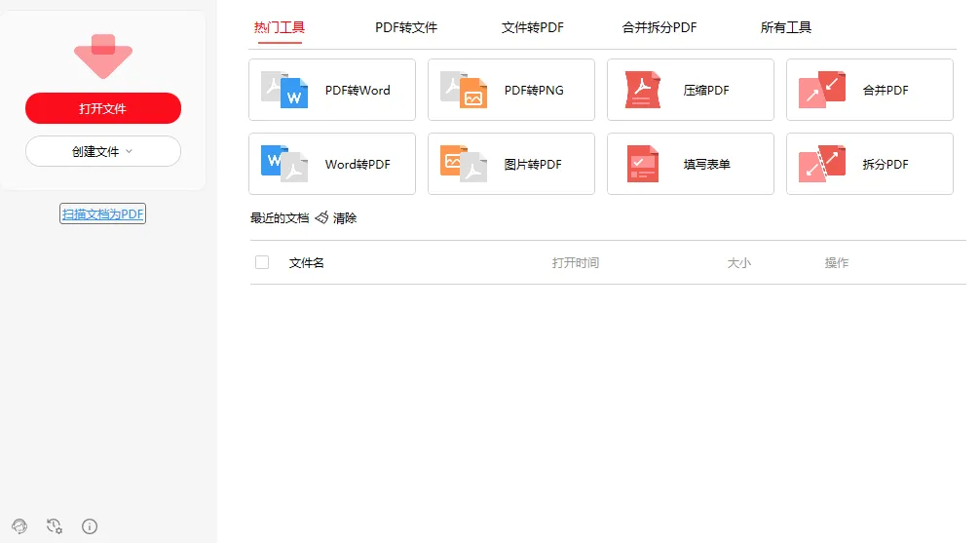
Task: Switch to the 合并拆分PDF tab
Action: (660, 27)
